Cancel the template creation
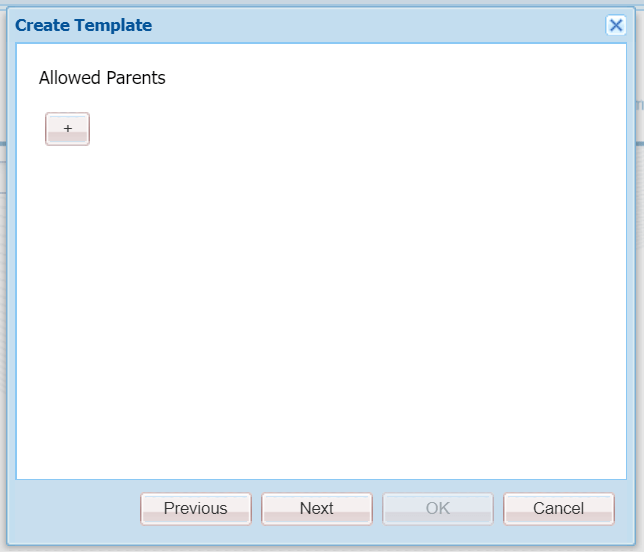 pos(558,509)
